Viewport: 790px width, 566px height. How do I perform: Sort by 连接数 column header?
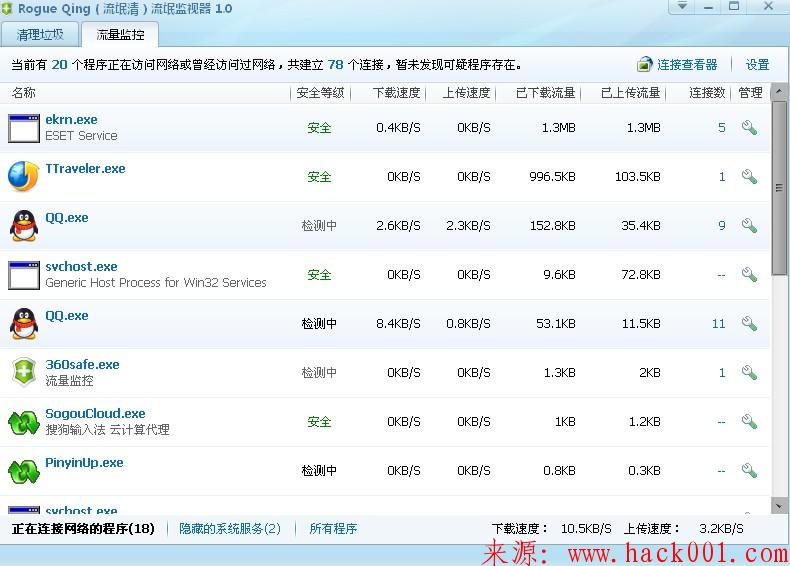click(707, 93)
